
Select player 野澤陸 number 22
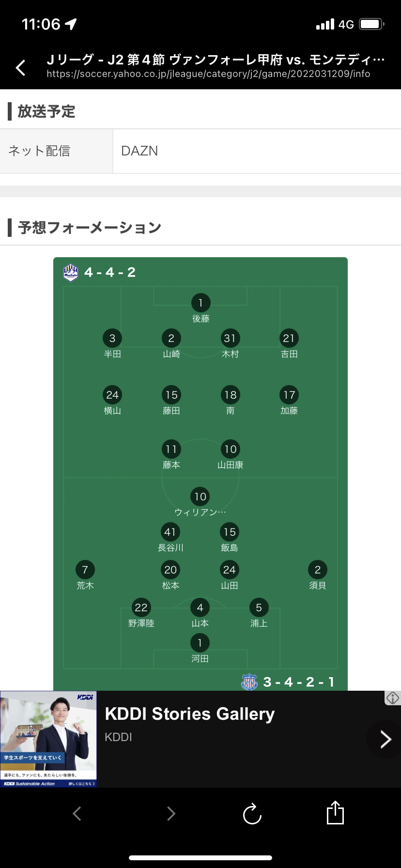click(x=141, y=608)
